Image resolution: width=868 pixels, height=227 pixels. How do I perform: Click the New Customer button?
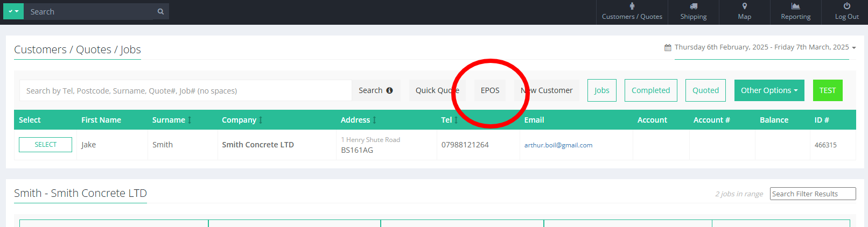point(547,90)
